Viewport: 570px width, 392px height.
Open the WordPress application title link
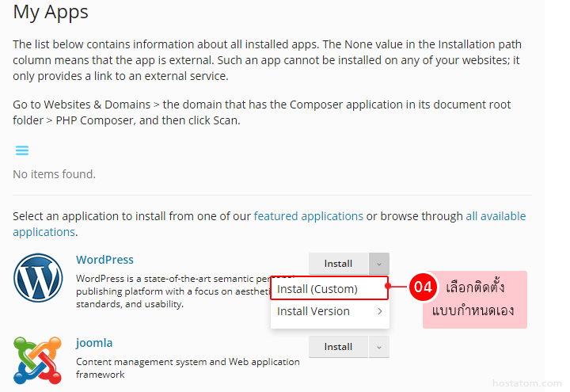coord(104,260)
